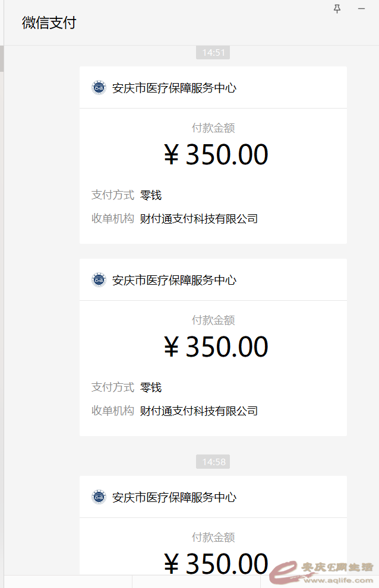This screenshot has width=379, height=588.
Task: Click the 14:58 timestamp label
Action: (x=213, y=462)
